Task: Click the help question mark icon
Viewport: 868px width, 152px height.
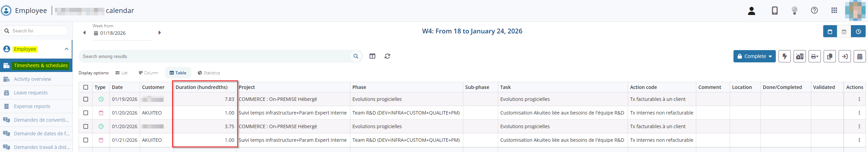Action: point(814,11)
